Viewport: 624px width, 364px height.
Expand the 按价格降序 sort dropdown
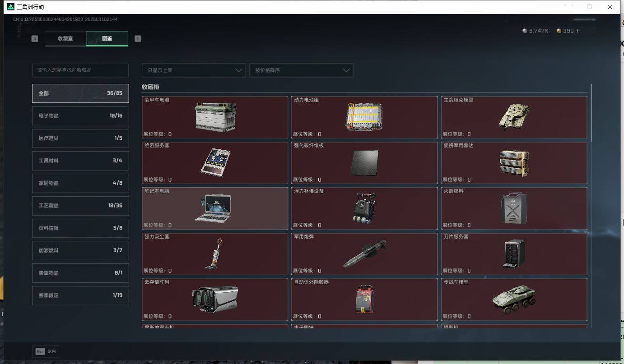click(x=301, y=70)
